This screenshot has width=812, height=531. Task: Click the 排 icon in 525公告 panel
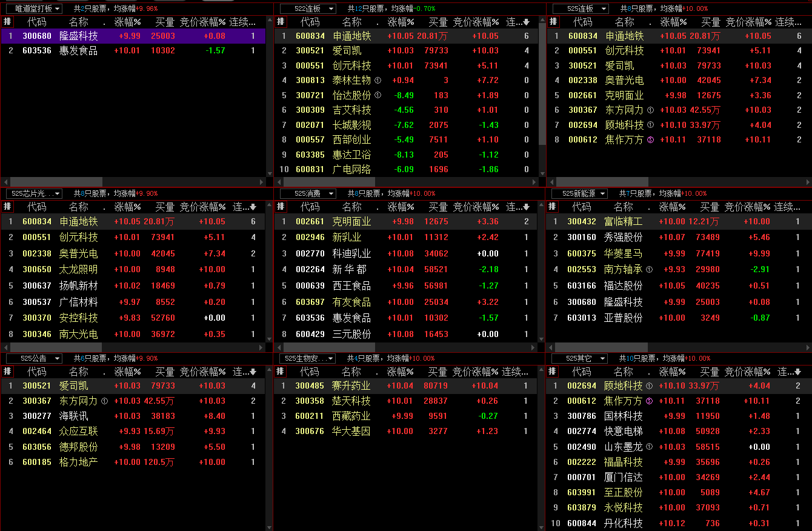pyautogui.click(x=7, y=371)
